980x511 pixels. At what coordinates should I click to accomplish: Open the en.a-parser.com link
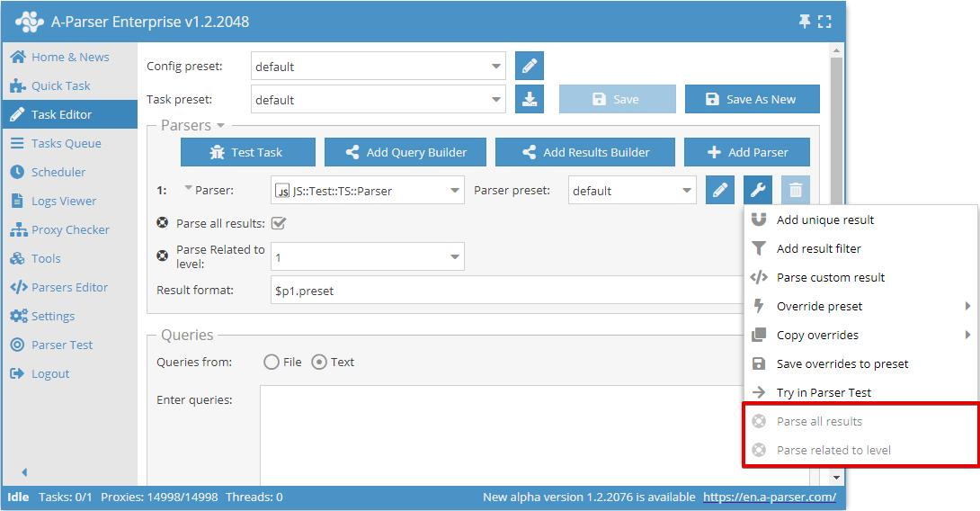[x=769, y=498]
